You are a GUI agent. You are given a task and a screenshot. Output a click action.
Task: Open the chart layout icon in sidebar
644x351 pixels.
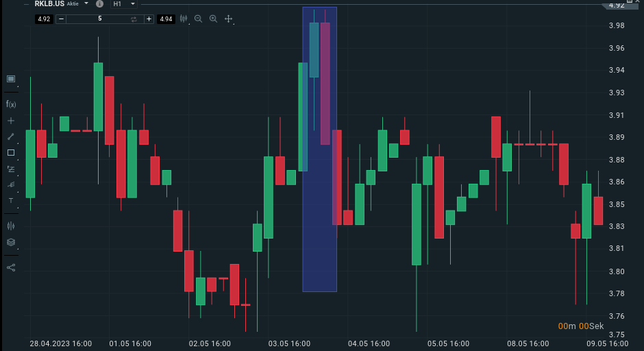tap(11, 79)
